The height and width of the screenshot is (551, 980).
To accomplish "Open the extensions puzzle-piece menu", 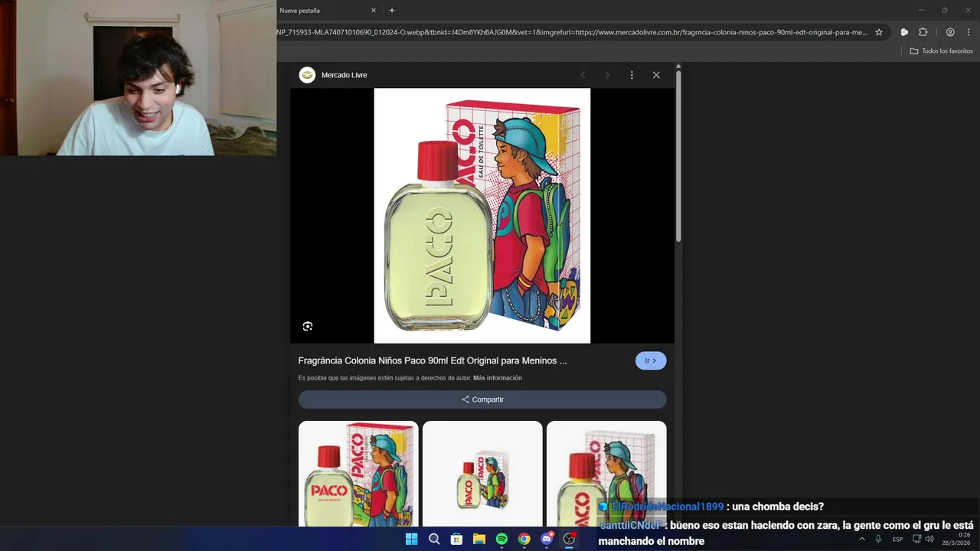I will 923,32.
